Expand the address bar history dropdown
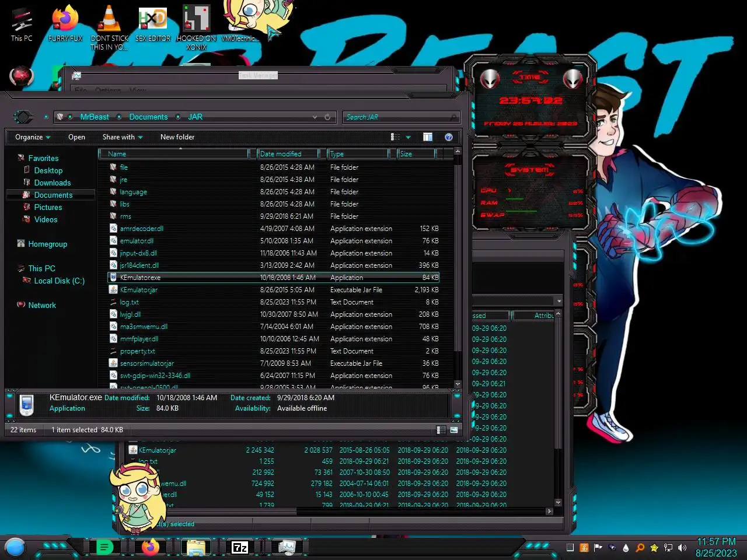The height and width of the screenshot is (560, 747). (315, 117)
